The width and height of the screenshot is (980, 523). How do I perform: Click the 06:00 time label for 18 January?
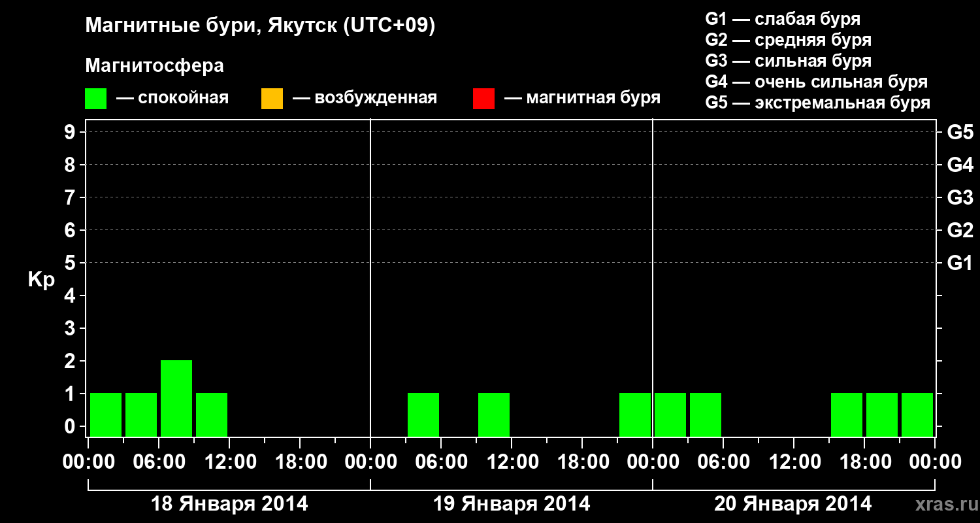(x=159, y=462)
